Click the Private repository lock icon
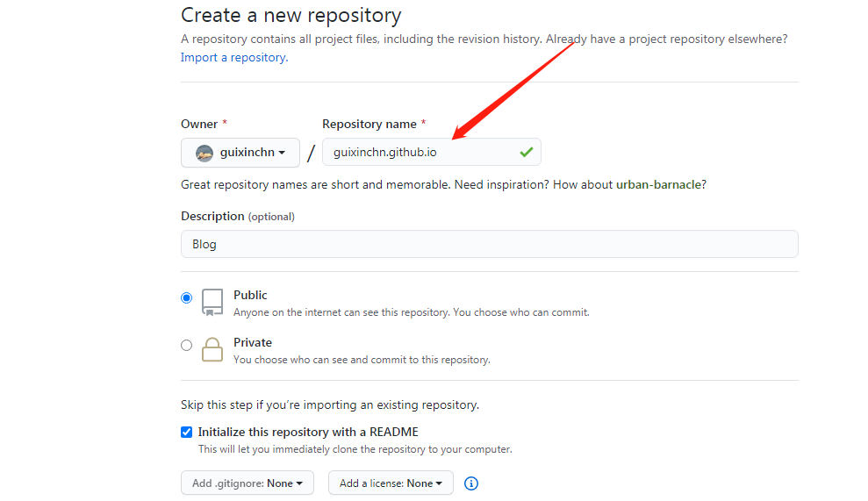 [212, 350]
